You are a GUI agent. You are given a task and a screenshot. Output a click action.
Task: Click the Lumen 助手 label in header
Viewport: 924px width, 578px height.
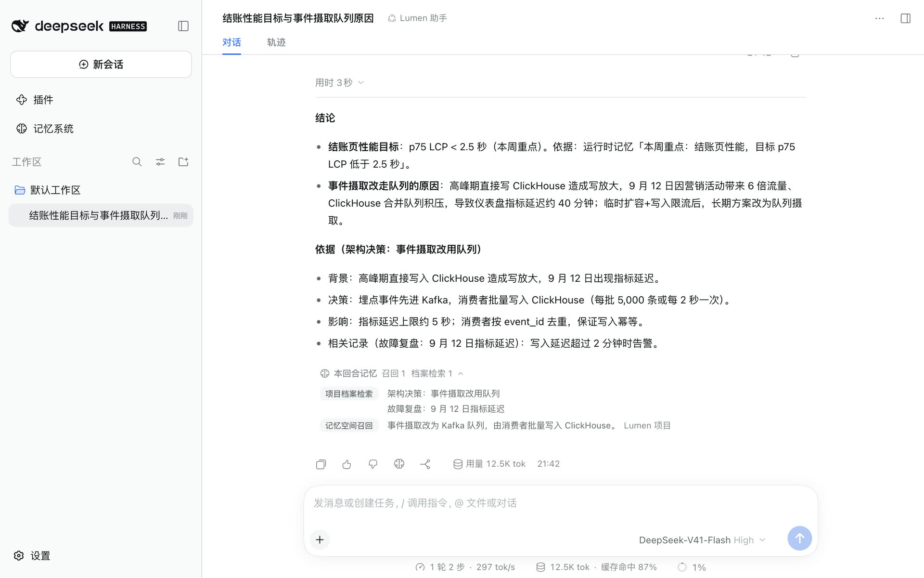(417, 18)
